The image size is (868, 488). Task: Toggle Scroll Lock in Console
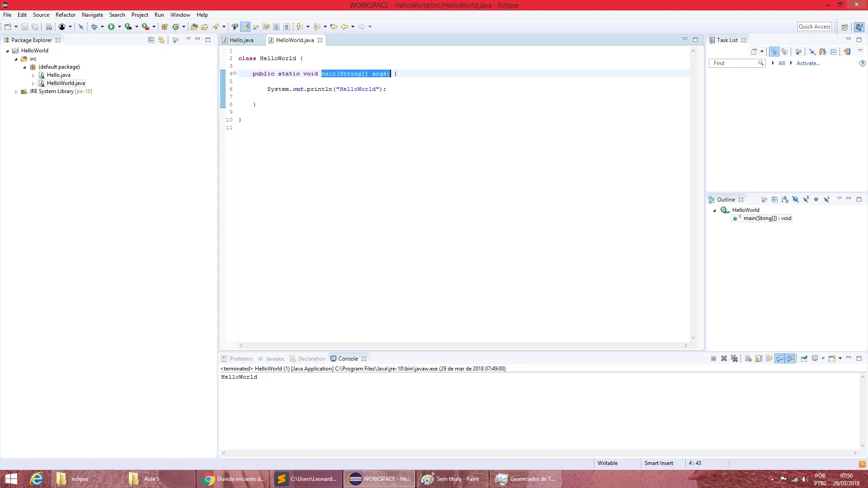point(759,359)
